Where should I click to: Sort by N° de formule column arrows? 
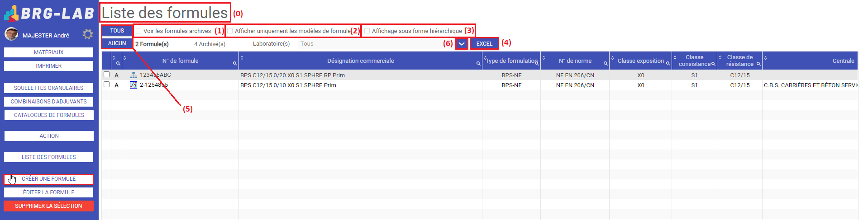pos(125,58)
